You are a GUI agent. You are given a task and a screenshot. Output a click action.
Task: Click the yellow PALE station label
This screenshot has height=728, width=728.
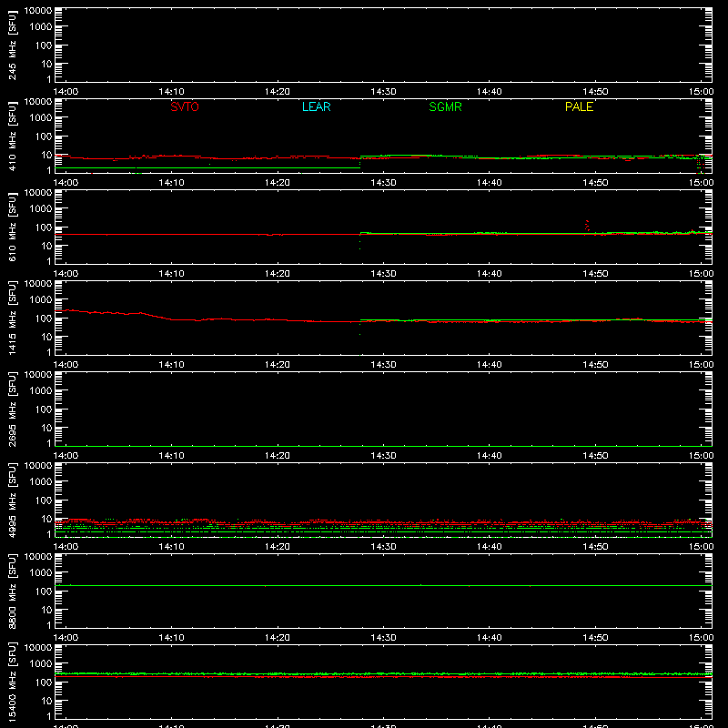pyautogui.click(x=579, y=106)
